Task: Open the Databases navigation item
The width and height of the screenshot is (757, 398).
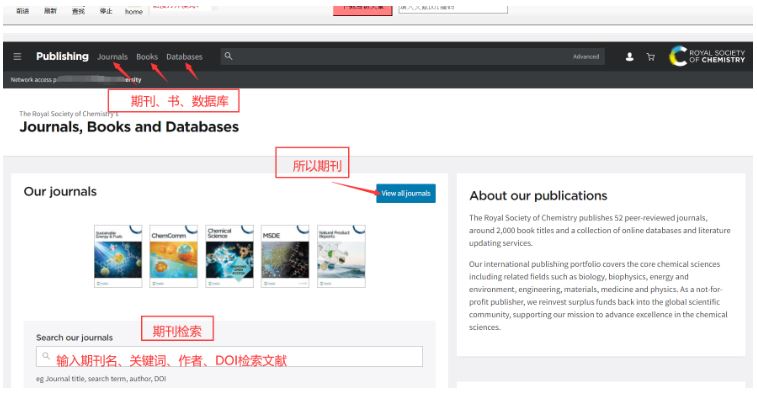Action: [x=184, y=57]
